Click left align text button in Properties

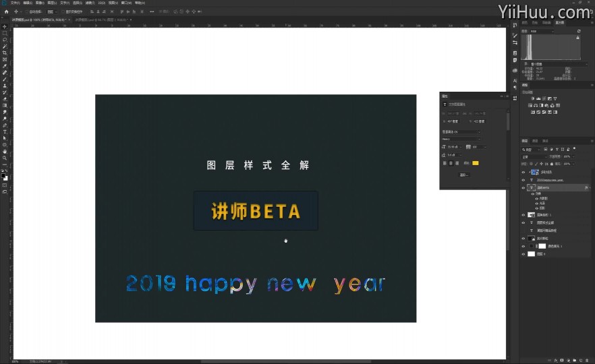[445, 163]
